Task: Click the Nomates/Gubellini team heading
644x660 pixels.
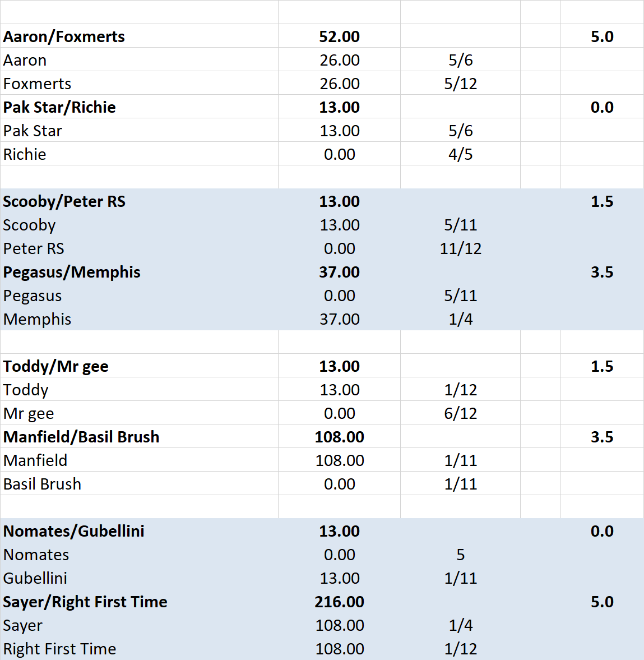Action: [73, 531]
